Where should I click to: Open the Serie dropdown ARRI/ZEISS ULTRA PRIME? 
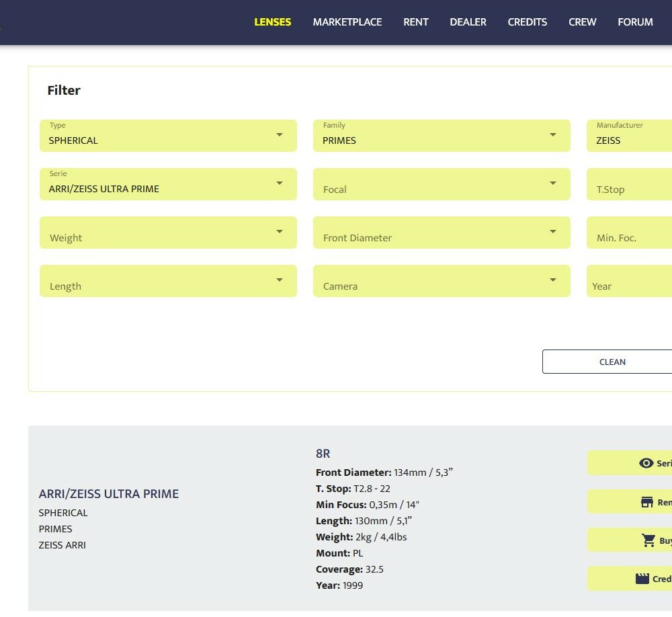click(168, 184)
